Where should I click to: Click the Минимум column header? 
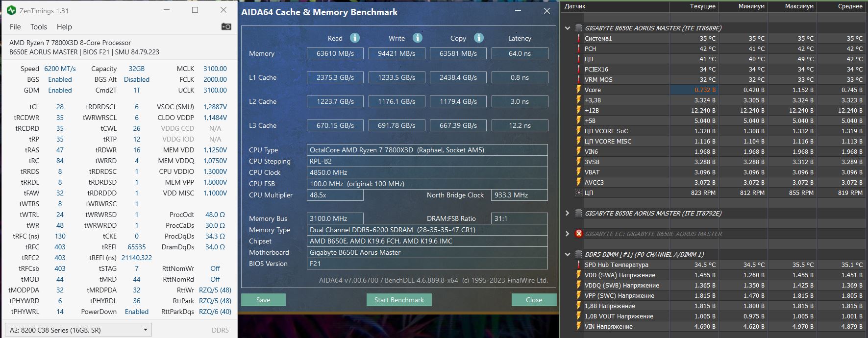743,6
